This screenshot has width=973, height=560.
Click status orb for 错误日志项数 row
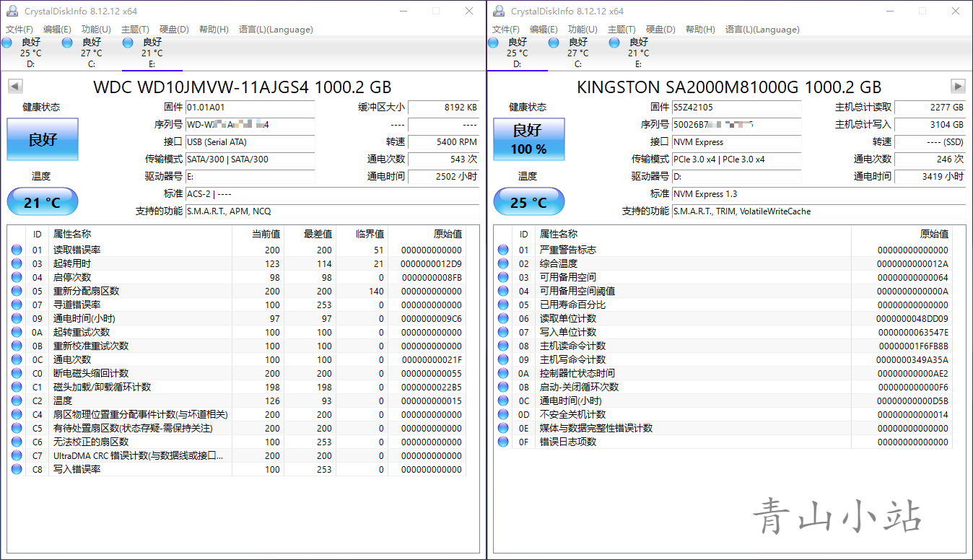coord(503,442)
